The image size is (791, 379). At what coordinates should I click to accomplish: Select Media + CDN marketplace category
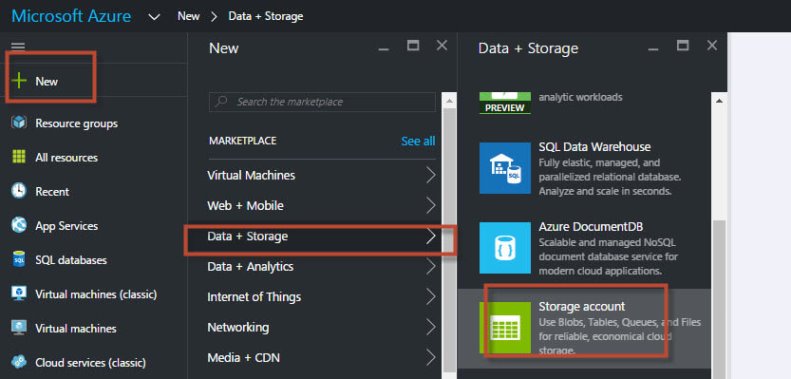[x=243, y=357]
